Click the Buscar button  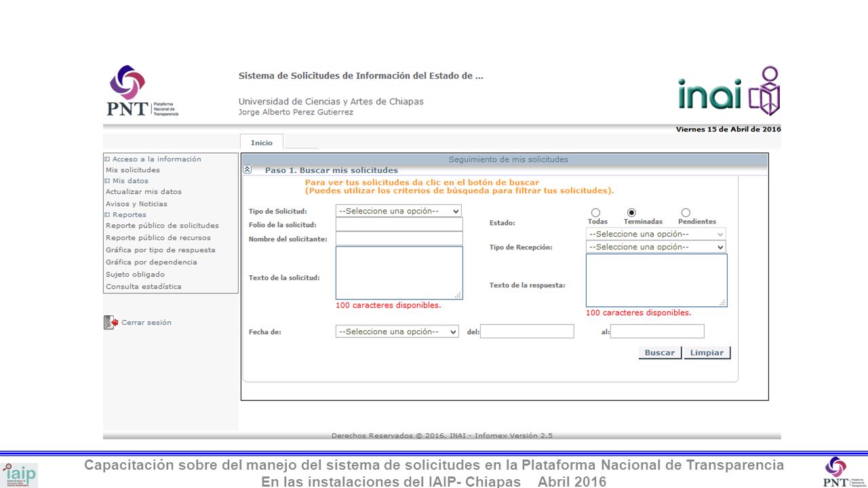pos(660,352)
